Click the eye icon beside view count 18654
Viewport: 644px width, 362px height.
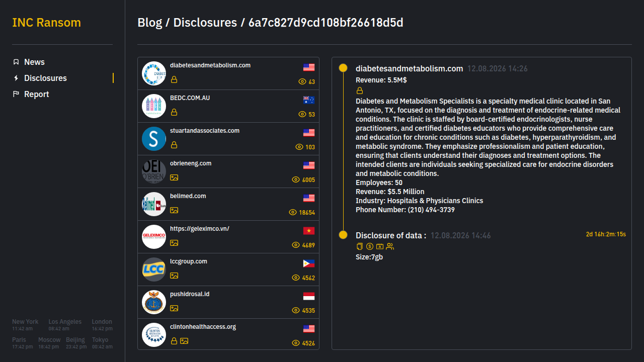point(293,212)
